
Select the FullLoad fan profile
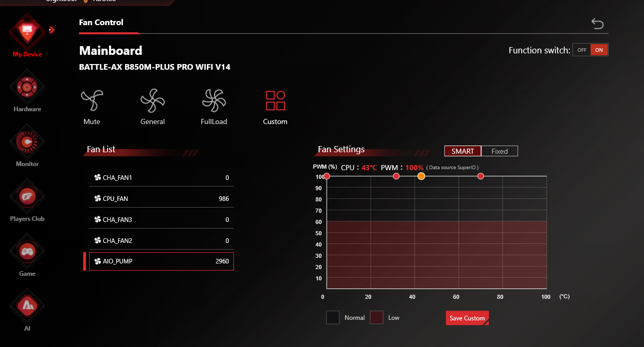tap(213, 107)
